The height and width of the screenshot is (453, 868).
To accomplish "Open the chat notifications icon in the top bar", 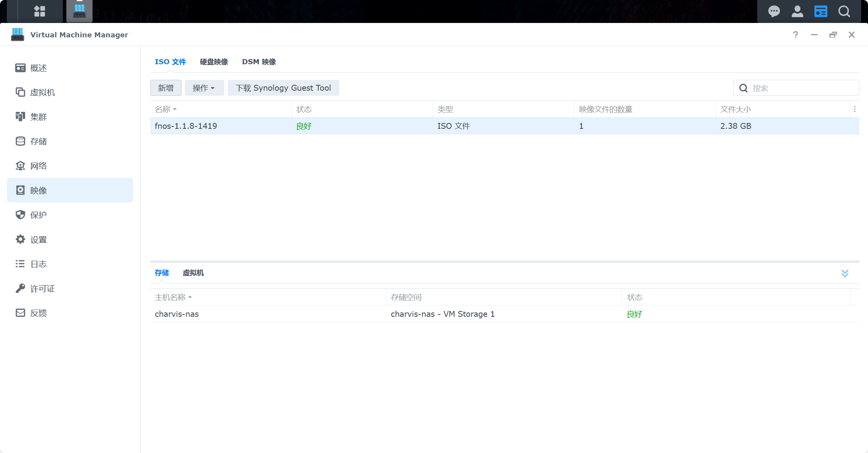I will click(x=774, y=11).
